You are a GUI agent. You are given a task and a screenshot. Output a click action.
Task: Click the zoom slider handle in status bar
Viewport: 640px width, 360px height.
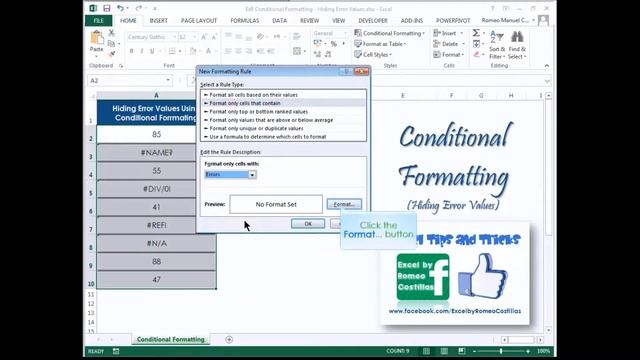coord(501,351)
